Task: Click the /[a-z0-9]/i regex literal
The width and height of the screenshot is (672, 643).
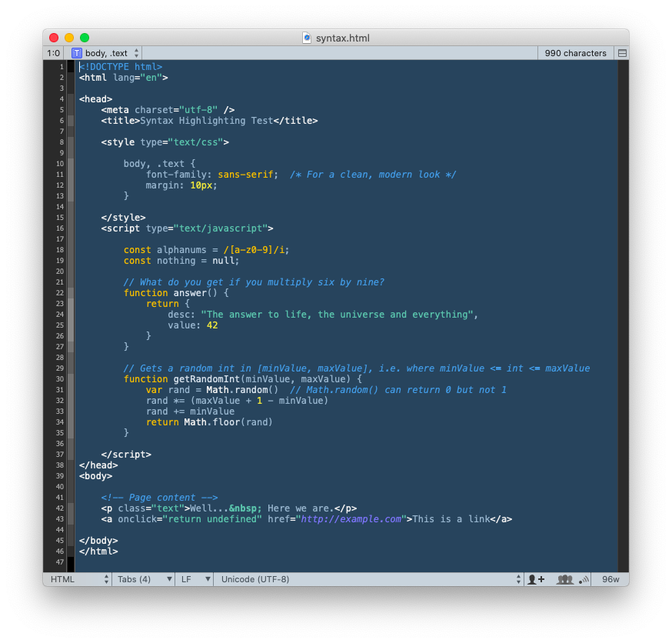Action: [x=254, y=250]
